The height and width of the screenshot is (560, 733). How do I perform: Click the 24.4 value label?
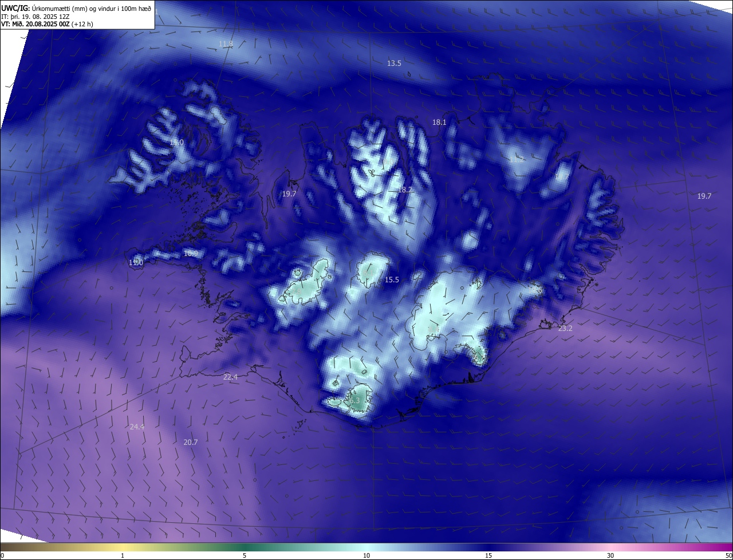click(137, 427)
